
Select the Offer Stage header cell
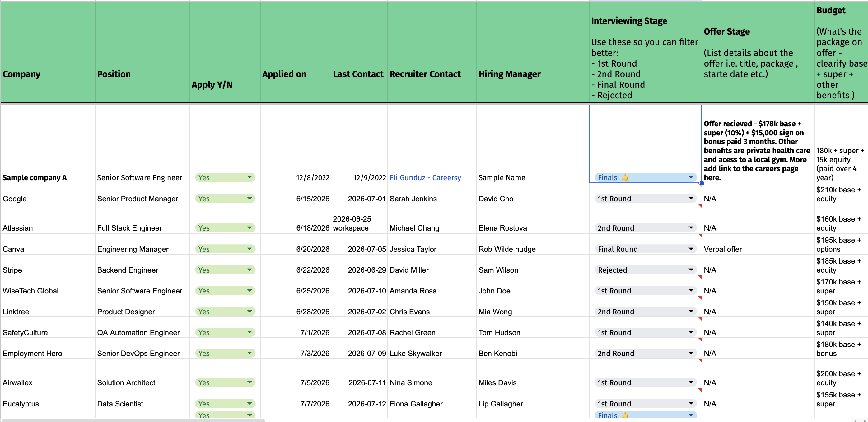click(758, 52)
